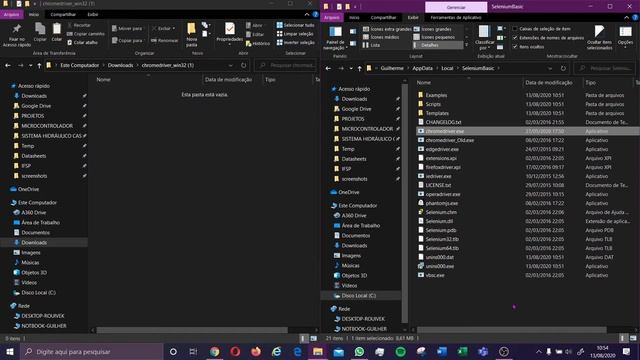Open WhatsApp from the taskbar
The image size is (640, 360).
359,351
